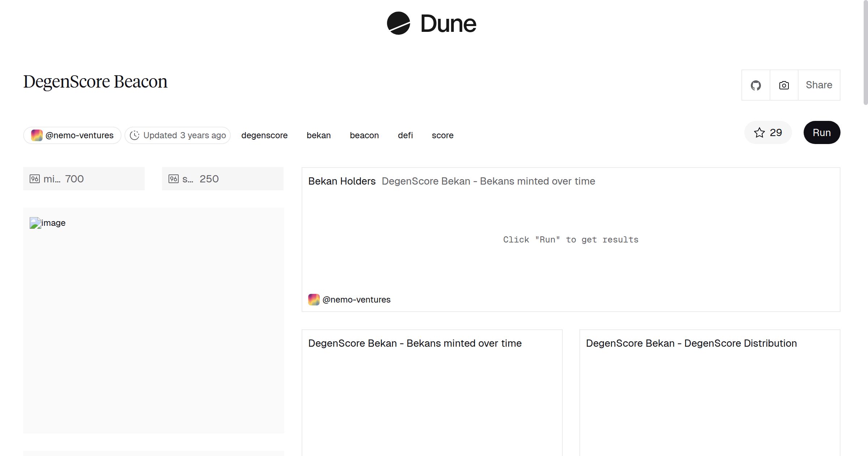Click the clock icon beside Updated 3 years ago
The image size is (868, 456).
(x=135, y=135)
